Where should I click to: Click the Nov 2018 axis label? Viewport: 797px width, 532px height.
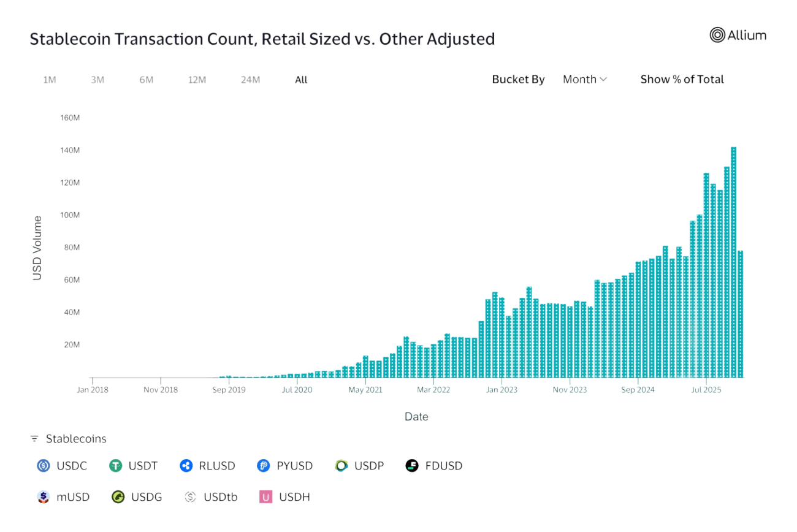(x=161, y=389)
